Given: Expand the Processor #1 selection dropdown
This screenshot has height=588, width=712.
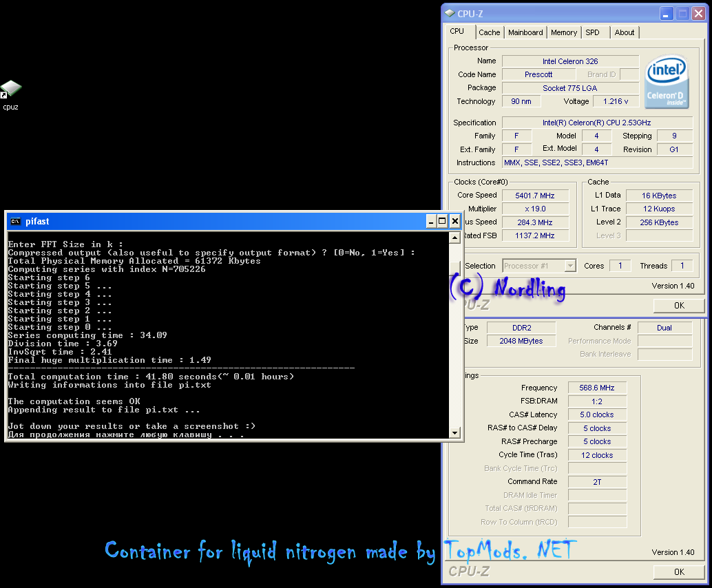Looking at the screenshot, I should pos(570,266).
